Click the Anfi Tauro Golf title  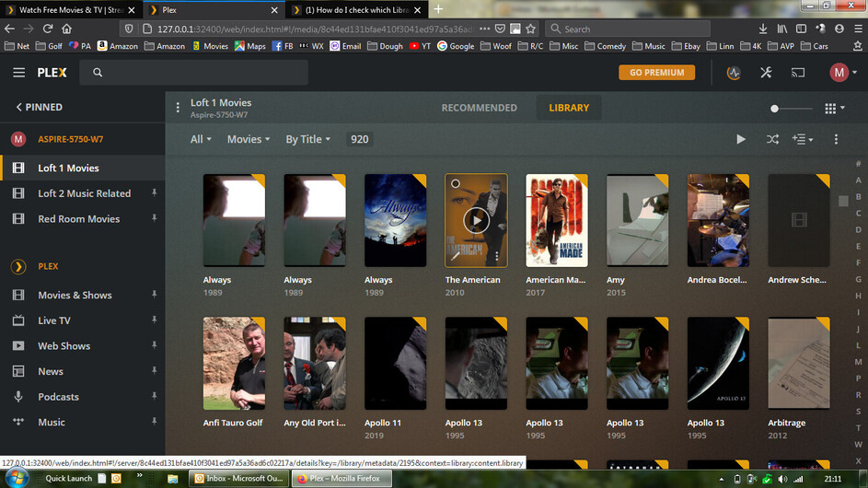point(233,423)
